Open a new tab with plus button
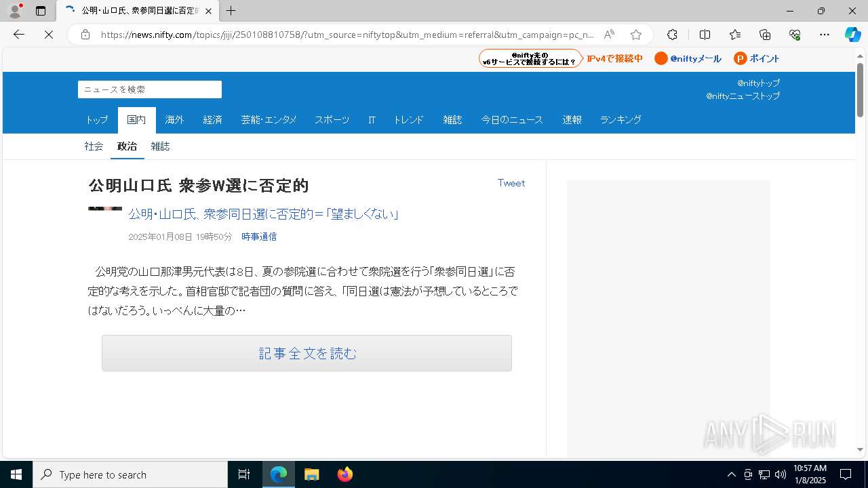 click(x=231, y=11)
